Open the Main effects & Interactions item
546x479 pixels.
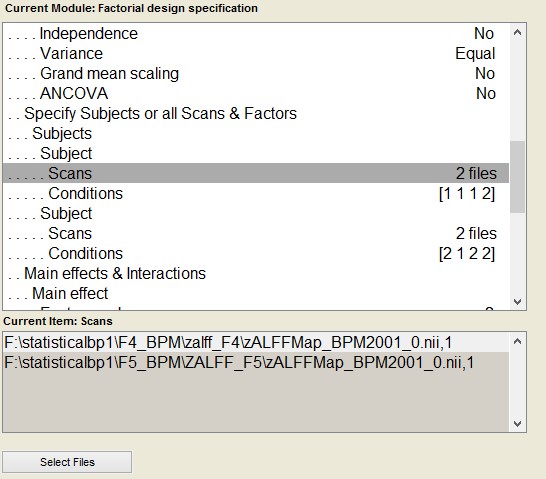(x=256, y=273)
